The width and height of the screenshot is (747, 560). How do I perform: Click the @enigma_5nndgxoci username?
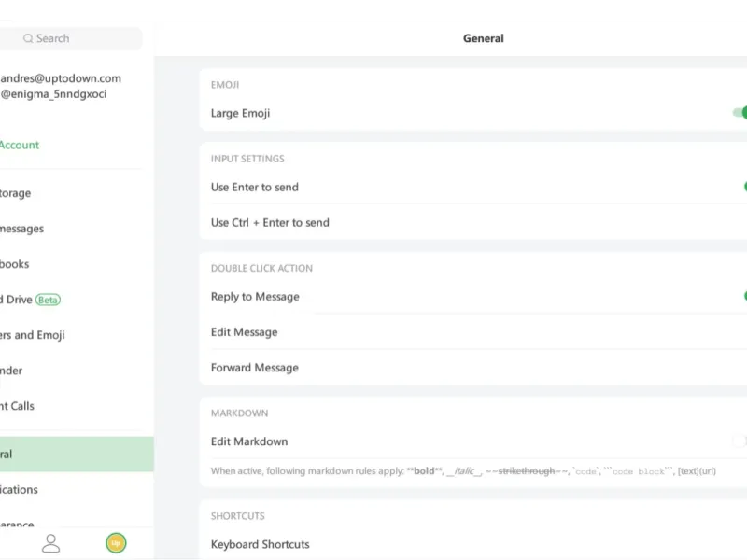[x=53, y=94]
